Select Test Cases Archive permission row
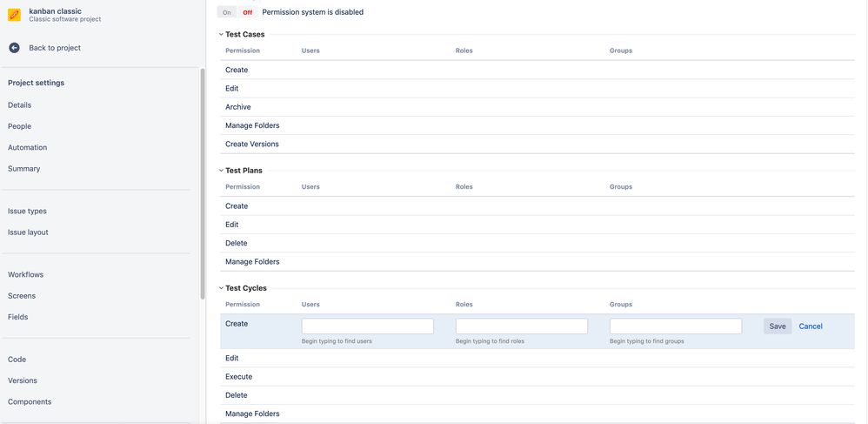 537,107
